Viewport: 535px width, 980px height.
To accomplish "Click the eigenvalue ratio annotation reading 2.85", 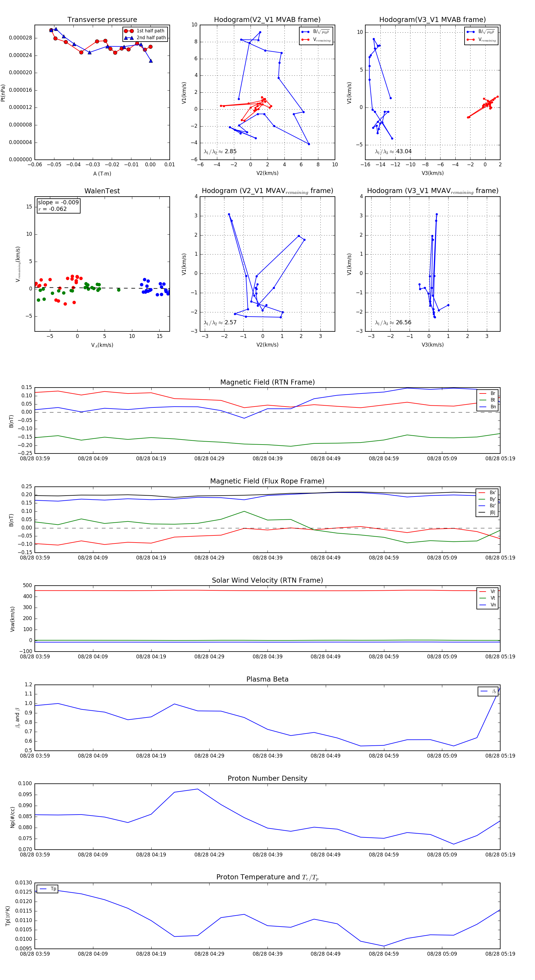I will (220, 151).
